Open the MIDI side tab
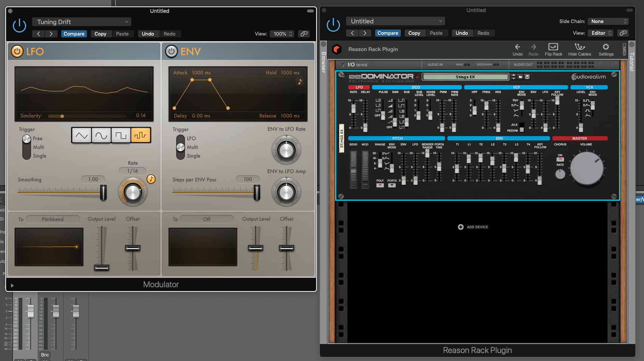Viewport: 644px width, 361px height. pos(624,49)
